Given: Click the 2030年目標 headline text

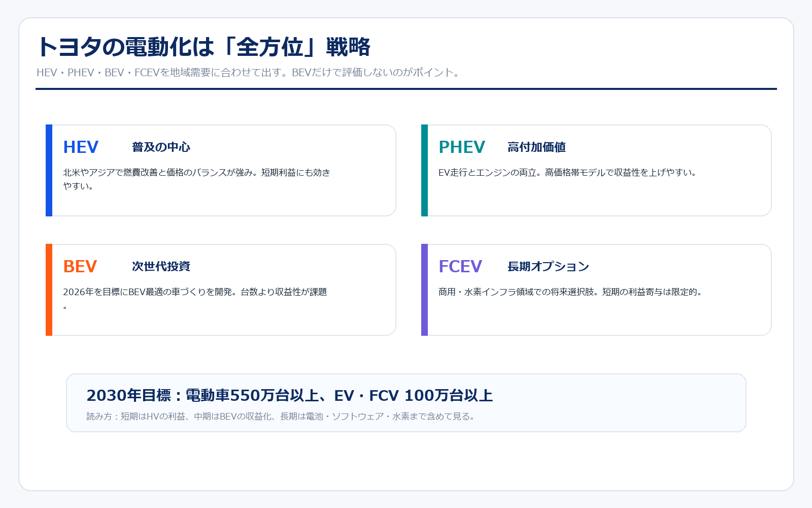Looking at the screenshot, I should [290, 395].
